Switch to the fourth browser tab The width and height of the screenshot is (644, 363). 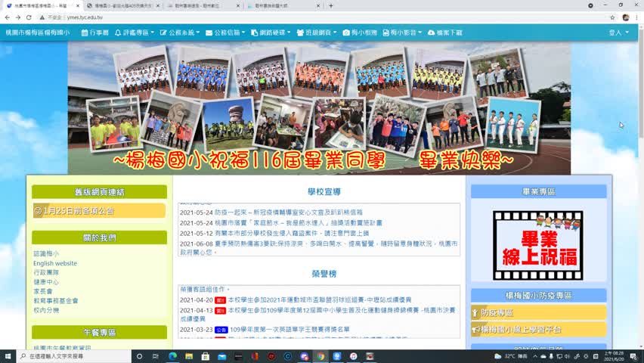283,6
